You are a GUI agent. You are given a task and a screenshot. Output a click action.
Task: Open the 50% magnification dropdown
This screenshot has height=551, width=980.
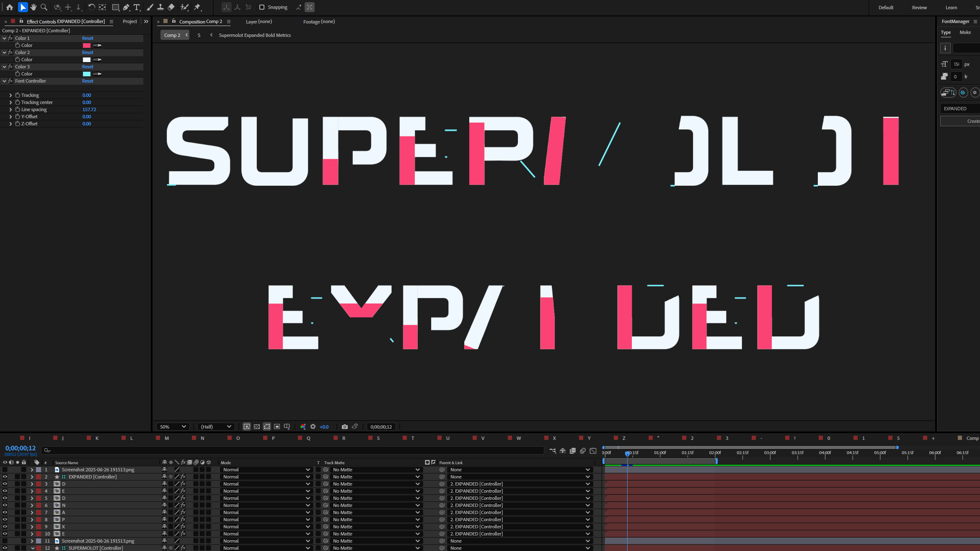[173, 426]
